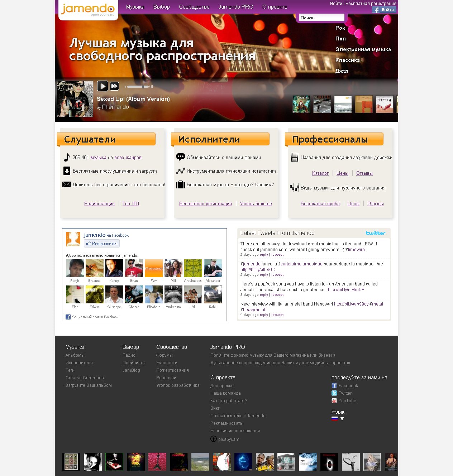The height and width of the screenshot is (476, 453).
Task: Open the Выбор menu
Action: pos(162,7)
